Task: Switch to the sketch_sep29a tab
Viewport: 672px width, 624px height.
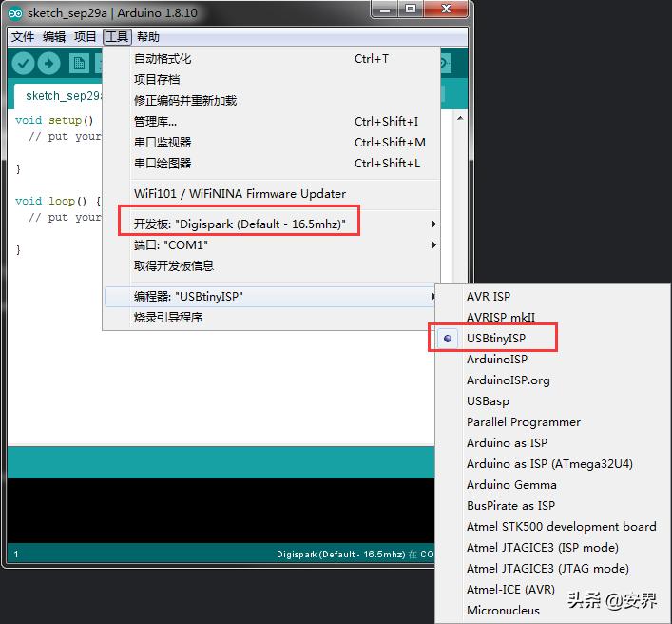Action: (x=59, y=96)
